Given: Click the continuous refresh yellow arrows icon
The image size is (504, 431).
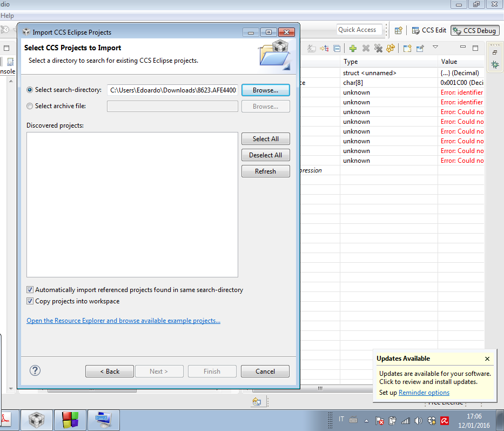Looking at the screenshot, I should click(x=391, y=48).
